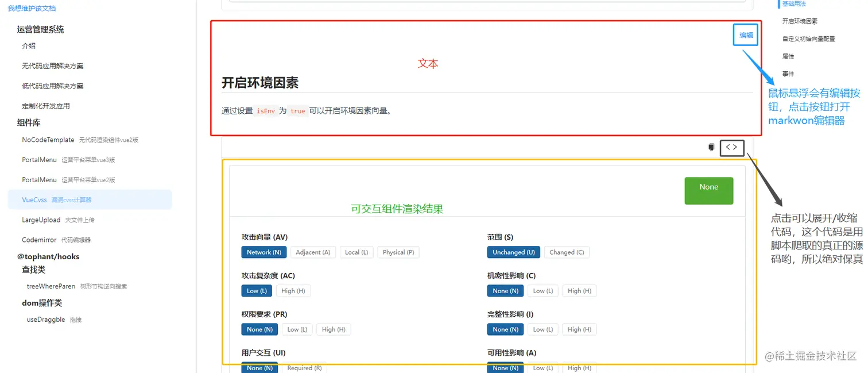
Task: Click the isEnv inline code
Action: pos(266,111)
